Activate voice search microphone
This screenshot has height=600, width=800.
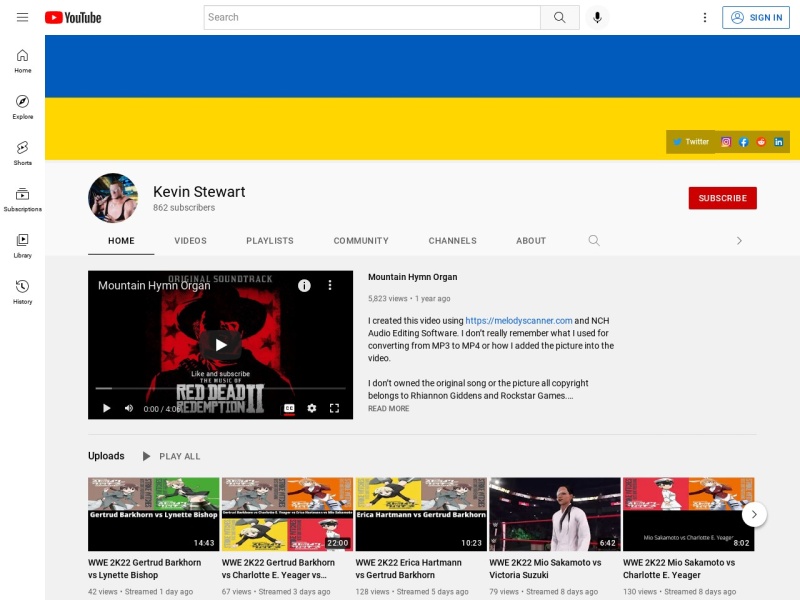[x=597, y=17]
